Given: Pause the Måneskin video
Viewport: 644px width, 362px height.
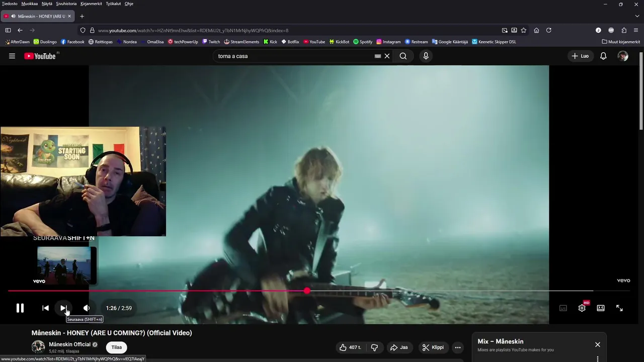Looking at the screenshot, I should coord(20,308).
